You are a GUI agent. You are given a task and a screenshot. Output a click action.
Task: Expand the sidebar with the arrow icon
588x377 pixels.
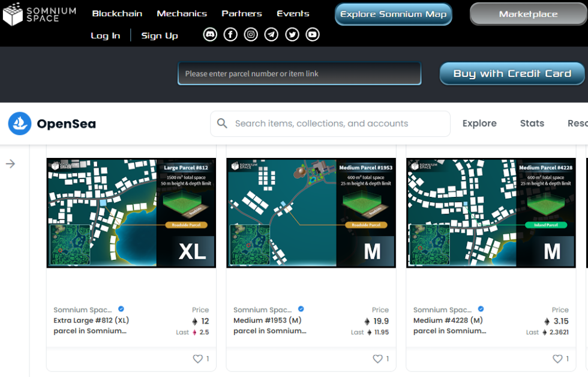pos(11,163)
